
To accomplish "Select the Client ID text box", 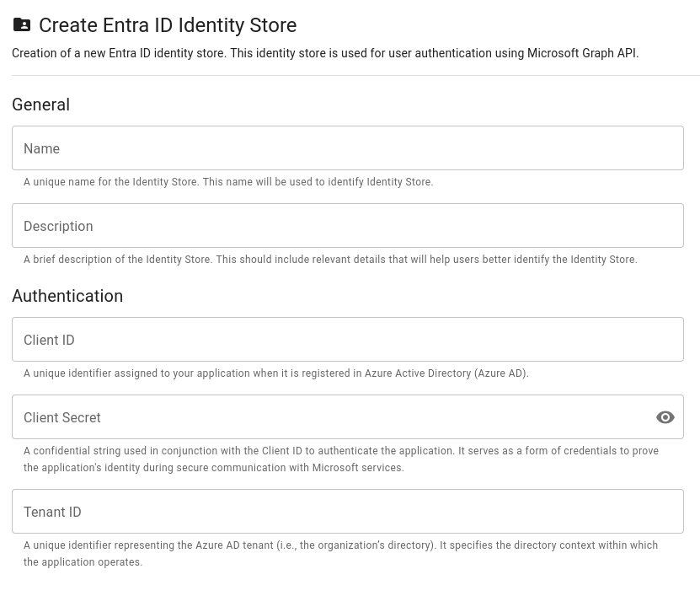I will (x=347, y=340).
